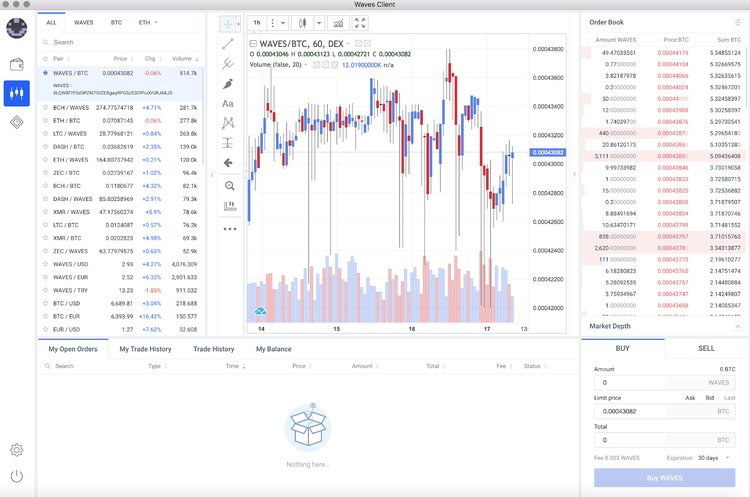Select the trend line drawing tool
Image resolution: width=750 pixels, height=497 pixels.
(228, 44)
